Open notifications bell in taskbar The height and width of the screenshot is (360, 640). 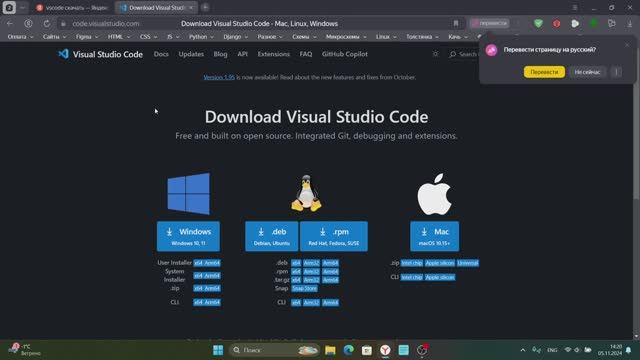[x=629, y=350]
